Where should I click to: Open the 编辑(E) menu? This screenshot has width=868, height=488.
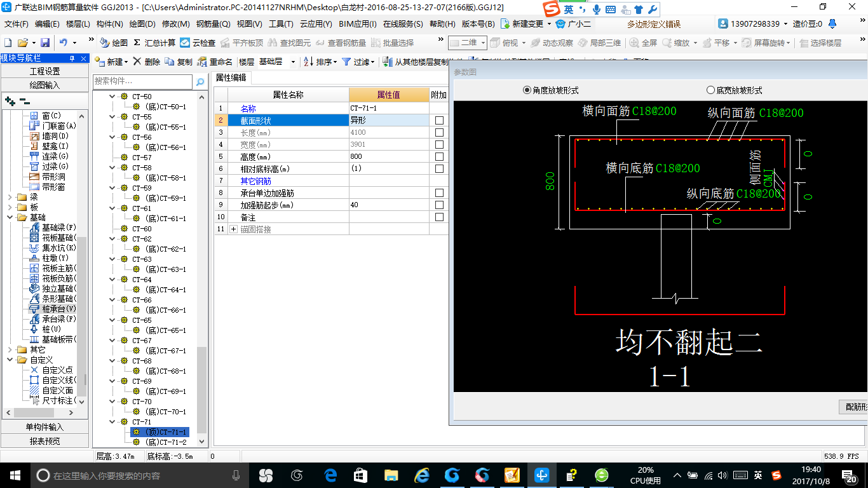tap(47, 24)
